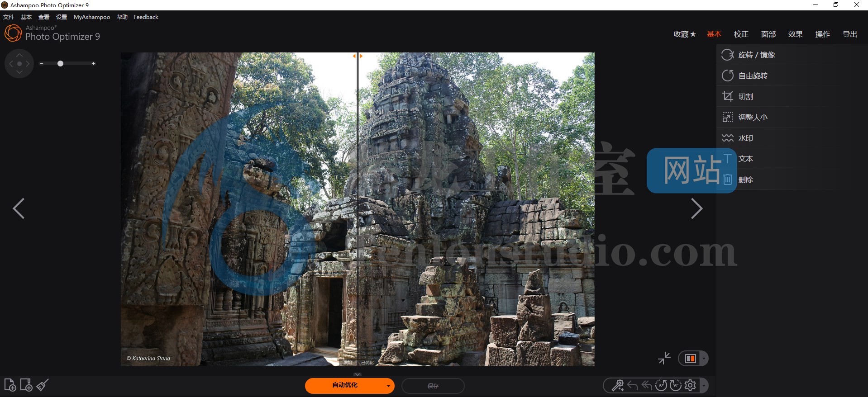Rotate image 90° counterclockwise

pos(661,386)
